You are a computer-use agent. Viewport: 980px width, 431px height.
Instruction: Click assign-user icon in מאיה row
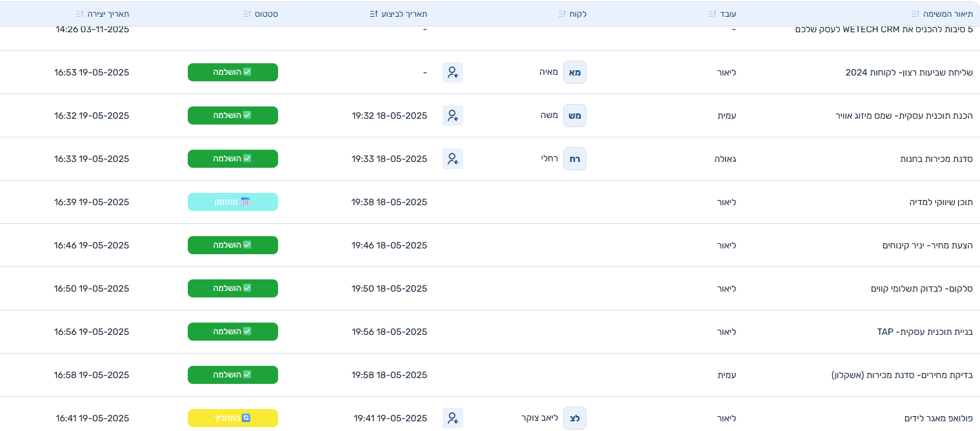[453, 72]
